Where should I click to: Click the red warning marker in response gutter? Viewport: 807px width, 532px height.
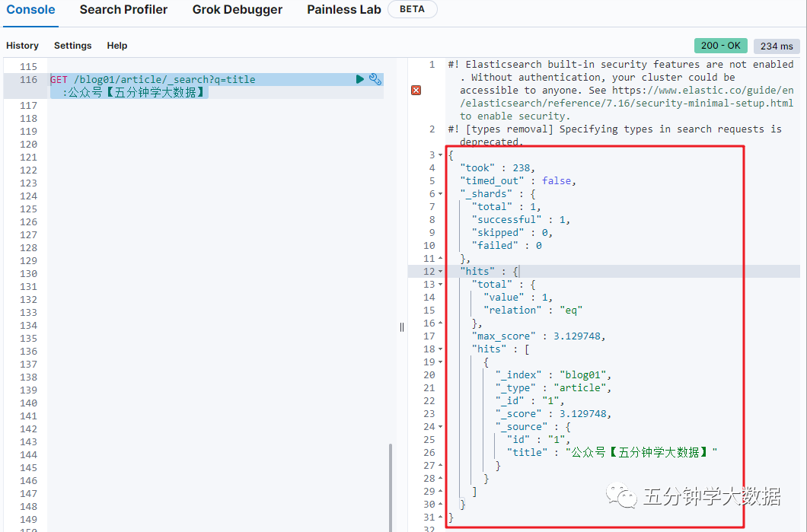(416, 91)
